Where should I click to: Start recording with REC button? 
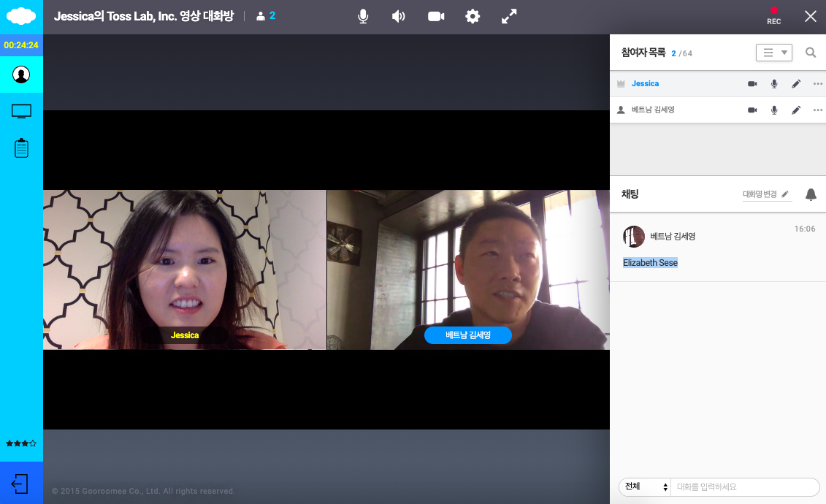click(x=774, y=16)
